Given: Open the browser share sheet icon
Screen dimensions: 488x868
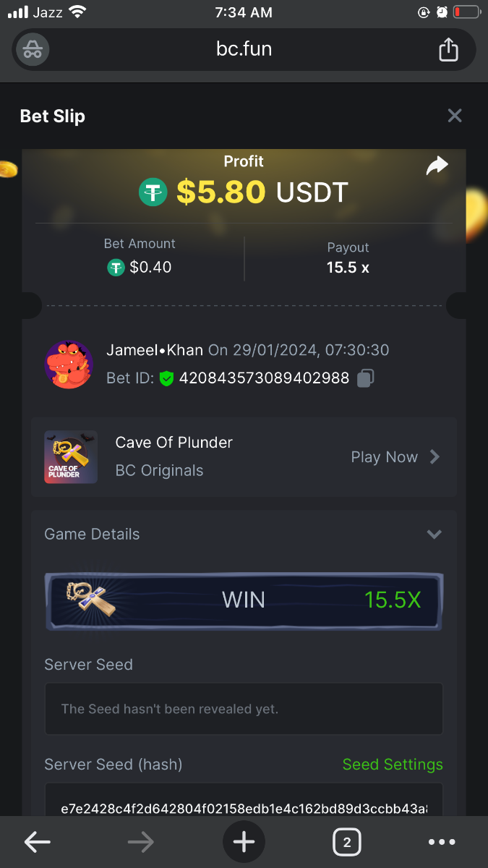Looking at the screenshot, I should (x=448, y=49).
